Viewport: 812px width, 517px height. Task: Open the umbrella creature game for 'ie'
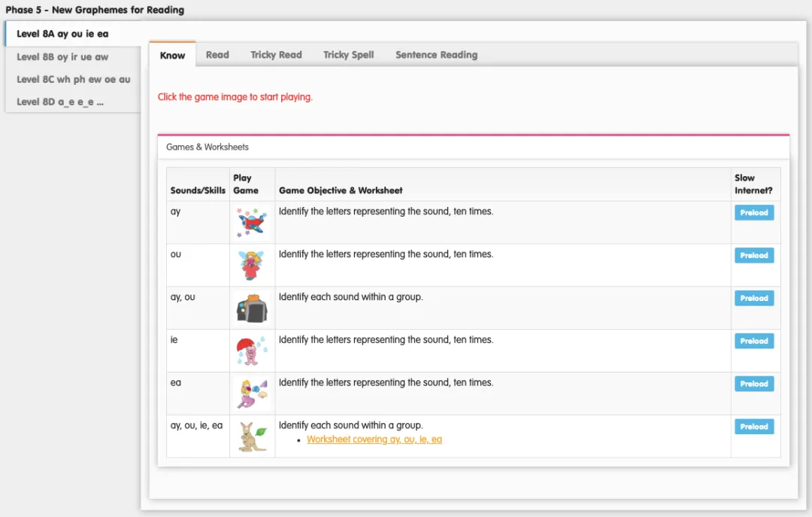(x=252, y=351)
